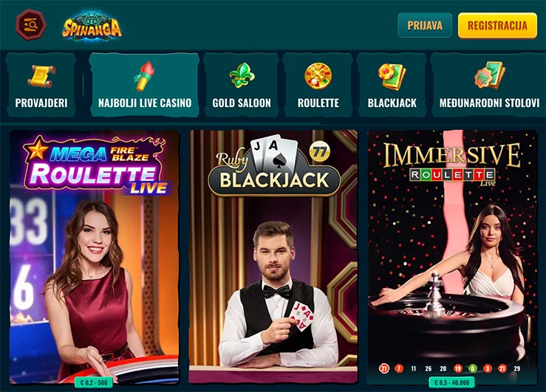Click the roulette wheel category icon
The image size is (546, 392).
(318, 76)
